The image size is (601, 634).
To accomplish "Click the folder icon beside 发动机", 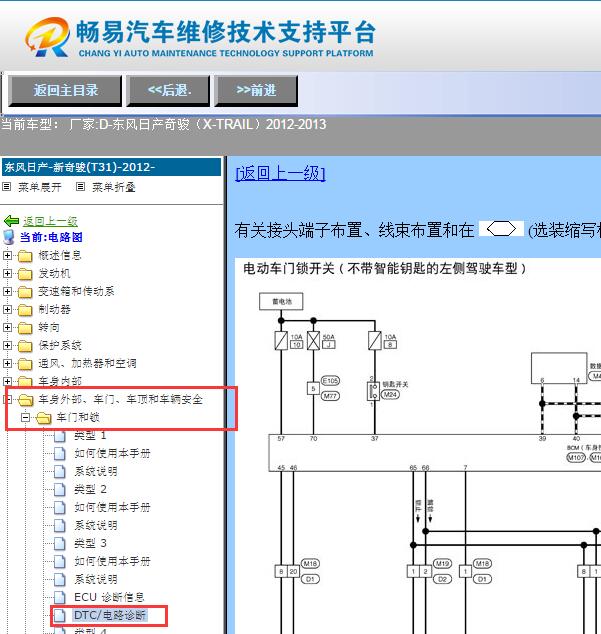I will [x=25, y=274].
